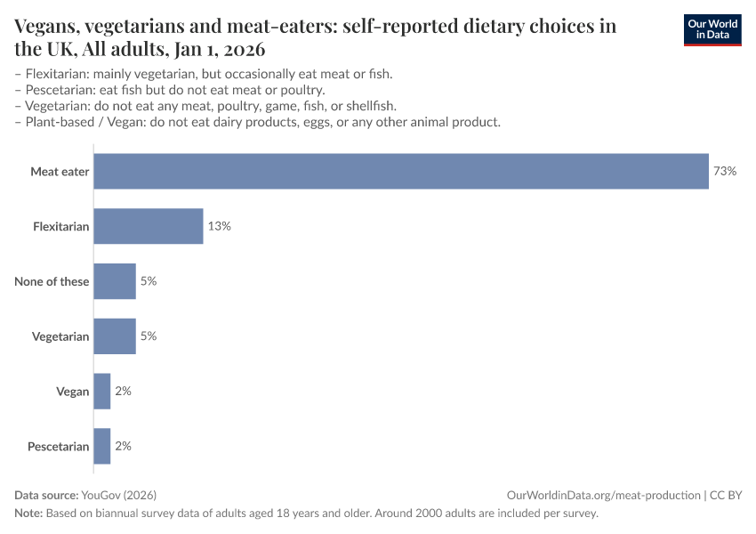Click the 73% value label
756x534 pixels.
pos(724,172)
